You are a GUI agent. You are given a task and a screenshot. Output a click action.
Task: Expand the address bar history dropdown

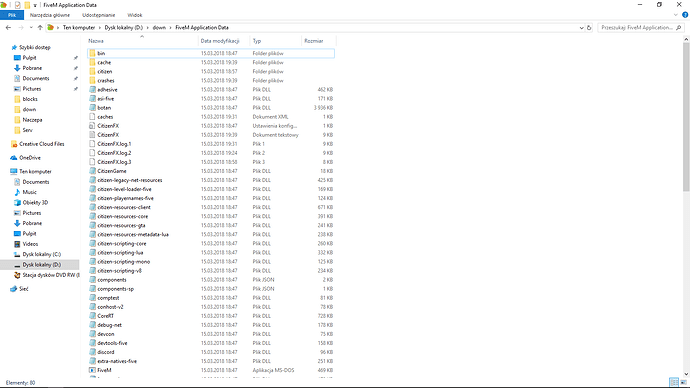[581, 28]
